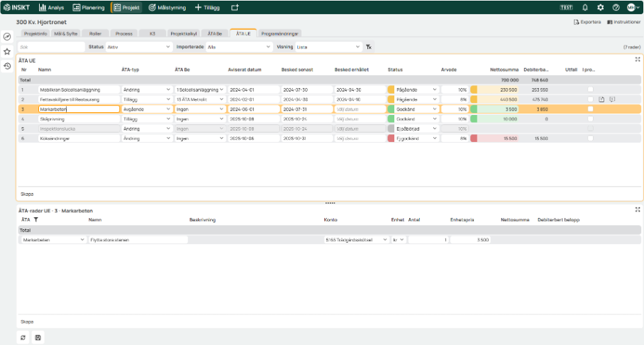The width and height of the screenshot is (644, 345).
Task: Toggle the 'I pro...' checkbox for Markarbeten row
Action: [590, 109]
